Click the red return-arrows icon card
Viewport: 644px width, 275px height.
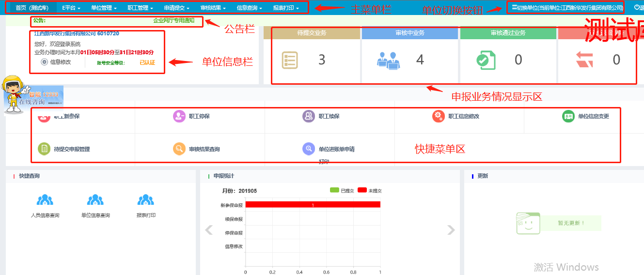point(584,60)
